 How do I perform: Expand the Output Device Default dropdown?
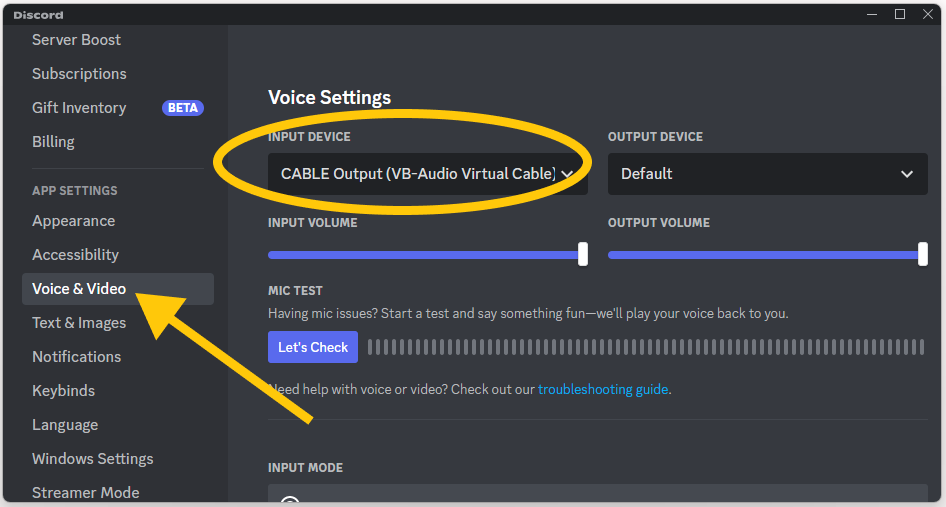click(x=767, y=174)
